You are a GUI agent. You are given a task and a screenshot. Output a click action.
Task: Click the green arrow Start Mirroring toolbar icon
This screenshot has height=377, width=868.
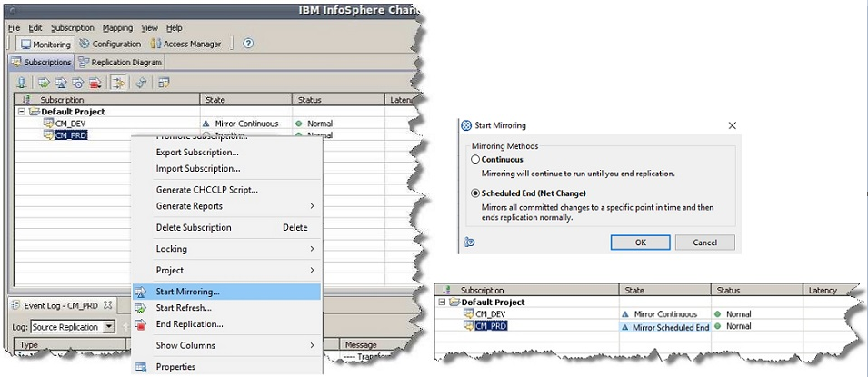[43, 83]
